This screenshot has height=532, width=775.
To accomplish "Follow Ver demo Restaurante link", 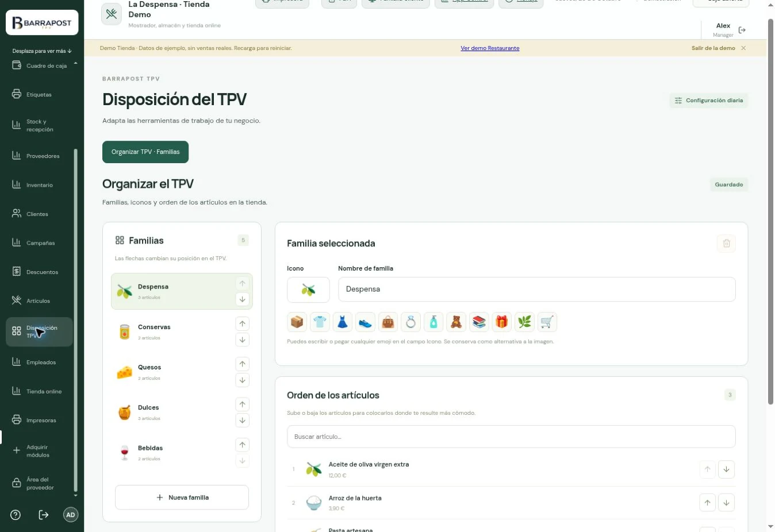I will point(490,48).
